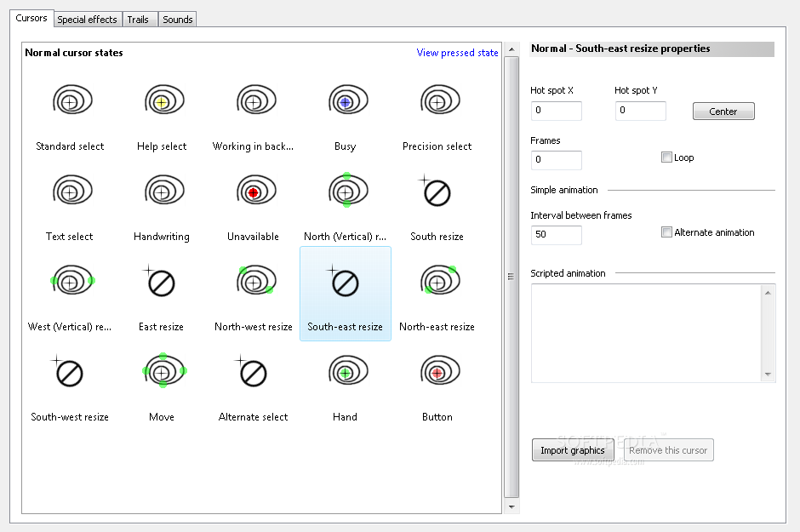Image resolution: width=800 pixels, height=532 pixels.
Task: Select the Handwriting cursor icon
Action: point(164,191)
